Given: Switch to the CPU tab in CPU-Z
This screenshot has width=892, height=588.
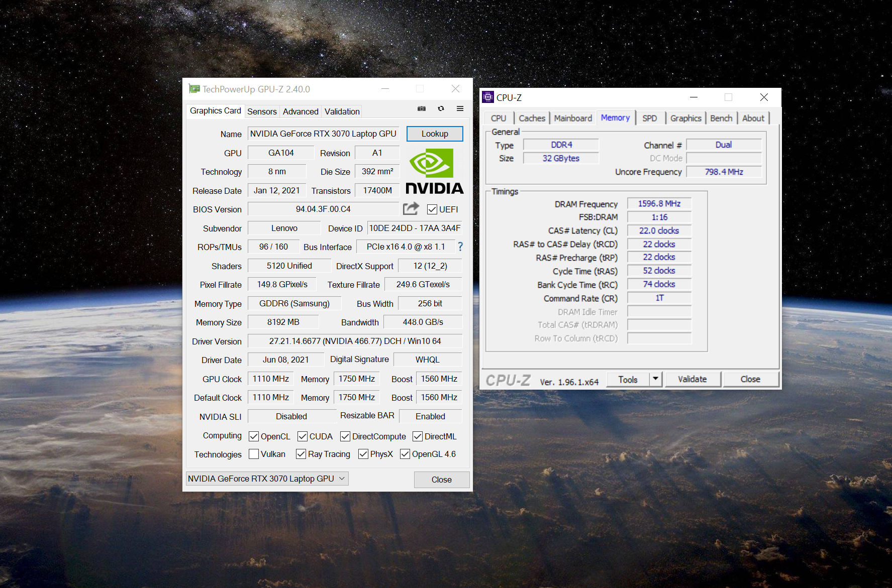Looking at the screenshot, I should (x=499, y=118).
